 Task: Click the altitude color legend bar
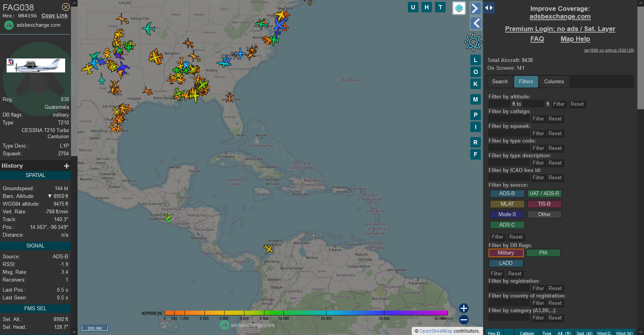(306, 313)
